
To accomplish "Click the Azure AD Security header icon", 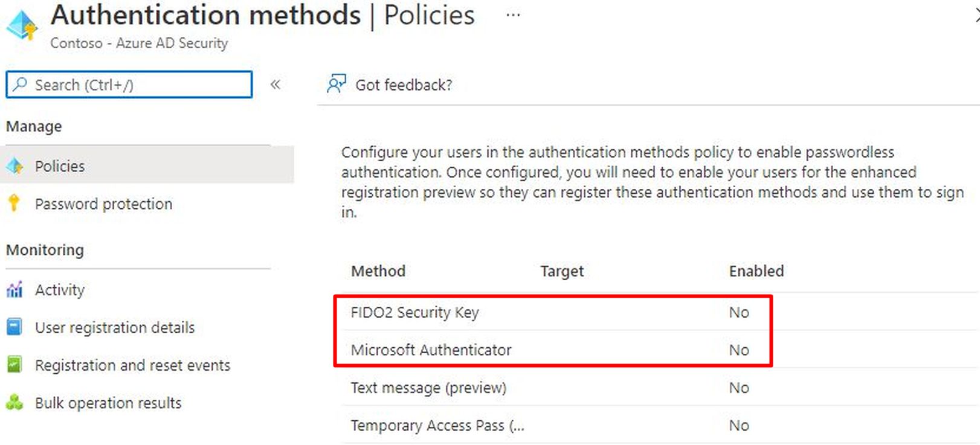I will click(22, 25).
